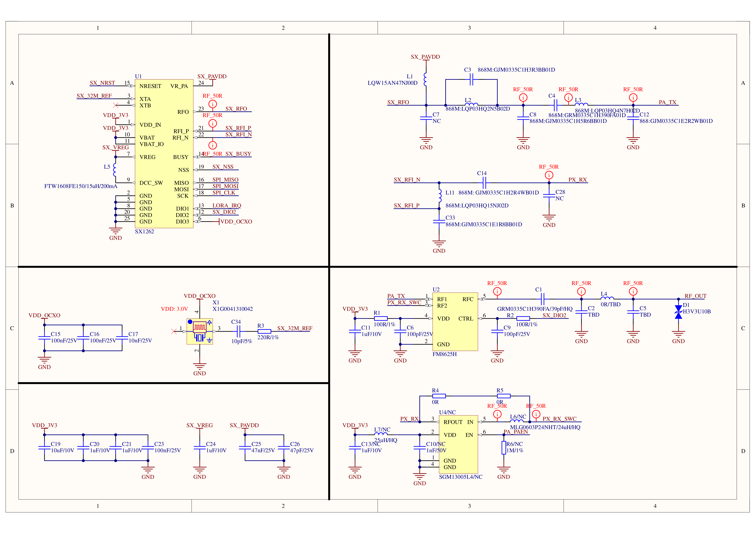Select the SX1262 chip U1 body

164,153
